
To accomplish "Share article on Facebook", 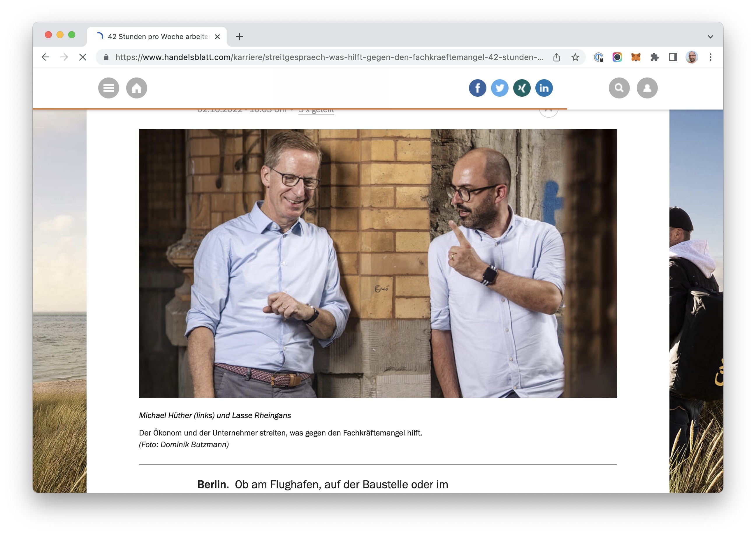I will [477, 88].
